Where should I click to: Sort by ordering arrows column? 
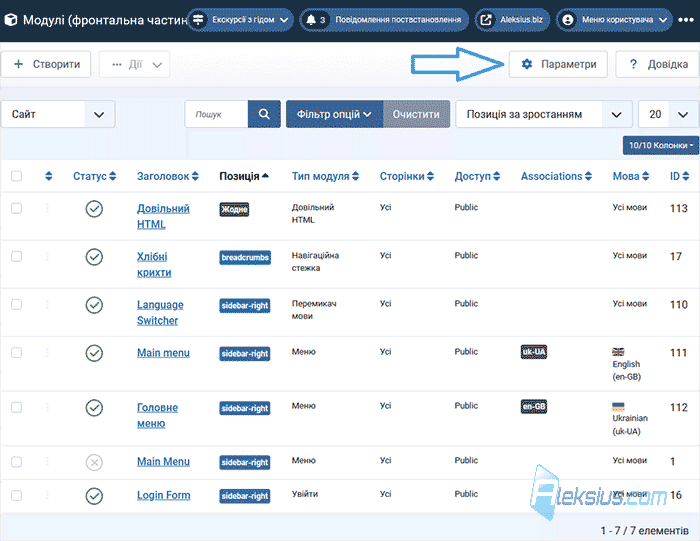click(x=49, y=176)
